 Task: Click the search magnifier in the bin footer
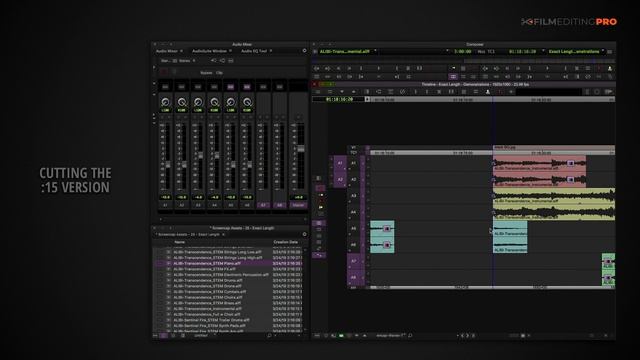[x=269, y=336]
